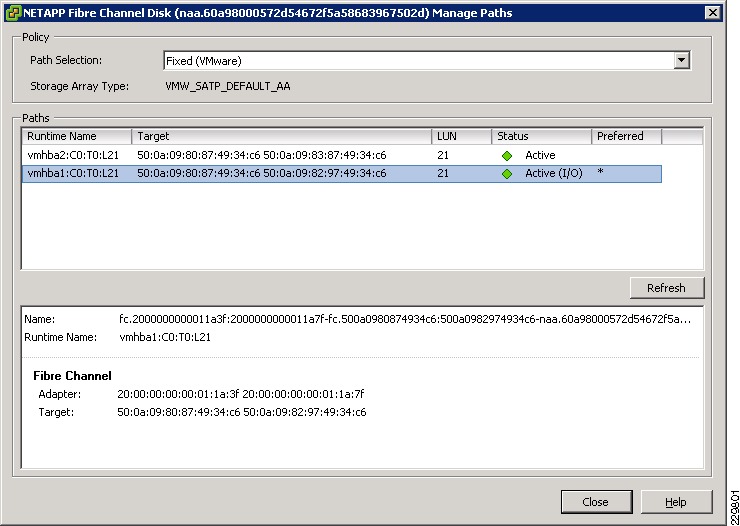Open the Path Selection dropdown arrow

point(681,60)
